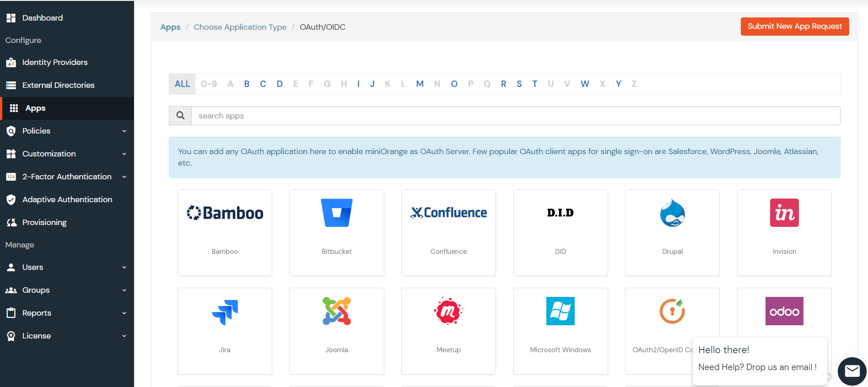Filter apps by letter M

420,84
